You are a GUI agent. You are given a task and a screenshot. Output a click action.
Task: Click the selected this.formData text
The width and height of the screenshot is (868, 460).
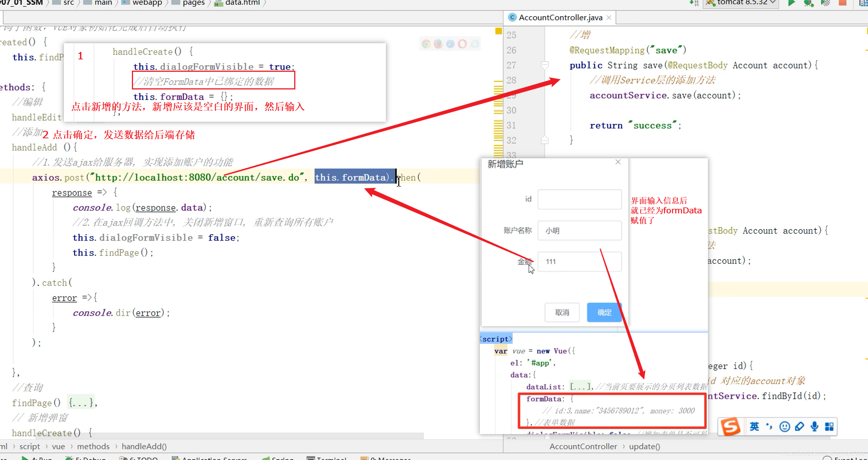[x=355, y=177]
